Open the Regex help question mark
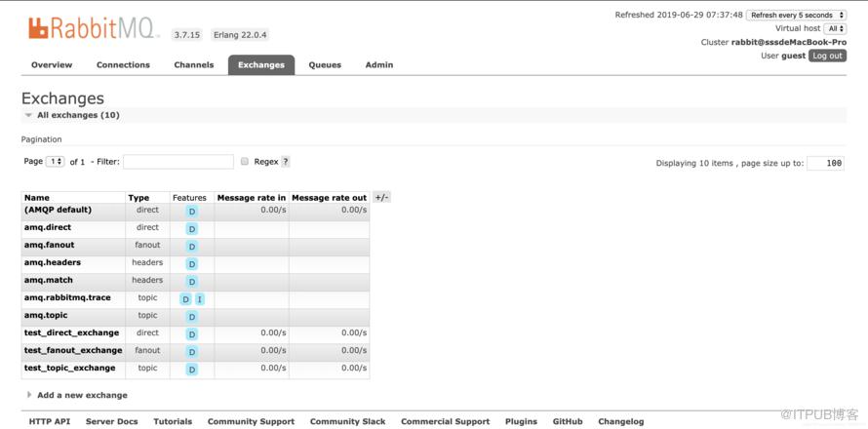The height and width of the screenshot is (429, 868). [285, 162]
